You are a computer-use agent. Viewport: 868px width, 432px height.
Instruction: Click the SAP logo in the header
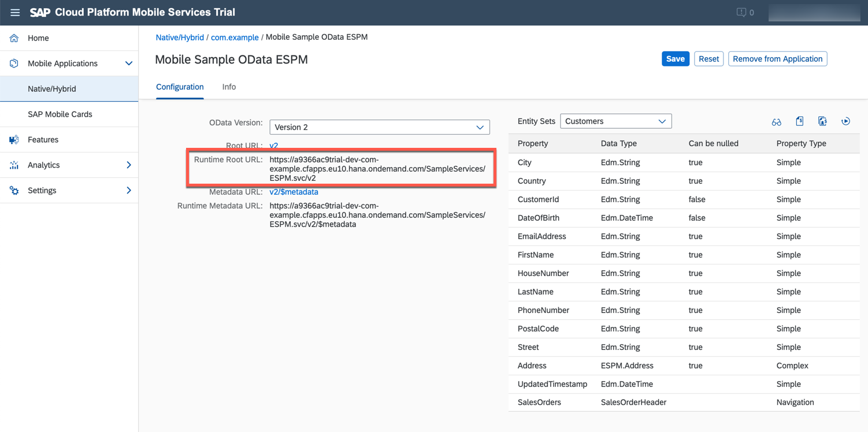pos(40,12)
